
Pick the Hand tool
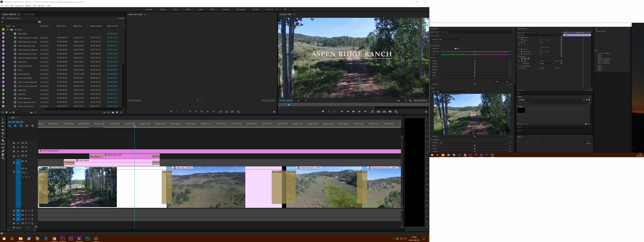click(x=3, y=155)
